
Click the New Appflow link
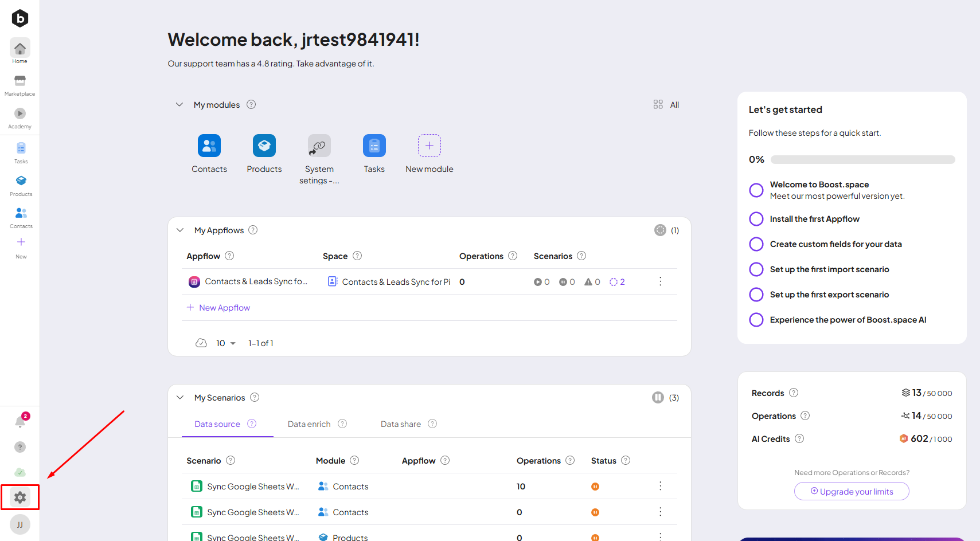click(224, 308)
